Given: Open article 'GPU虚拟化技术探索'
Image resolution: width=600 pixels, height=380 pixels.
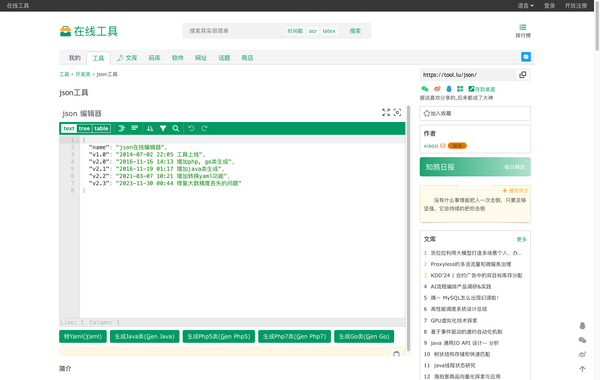Looking at the screenshot, I should tap(454, 320).
